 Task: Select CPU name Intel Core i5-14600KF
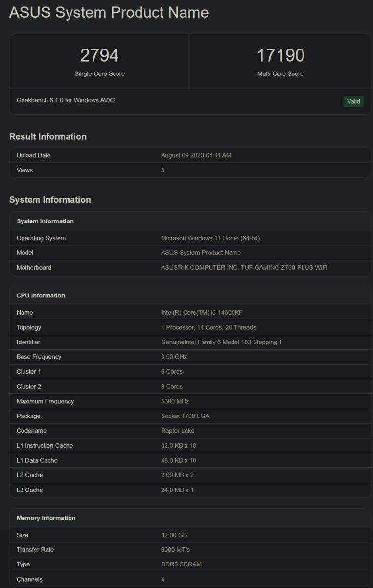click(201, 313)
